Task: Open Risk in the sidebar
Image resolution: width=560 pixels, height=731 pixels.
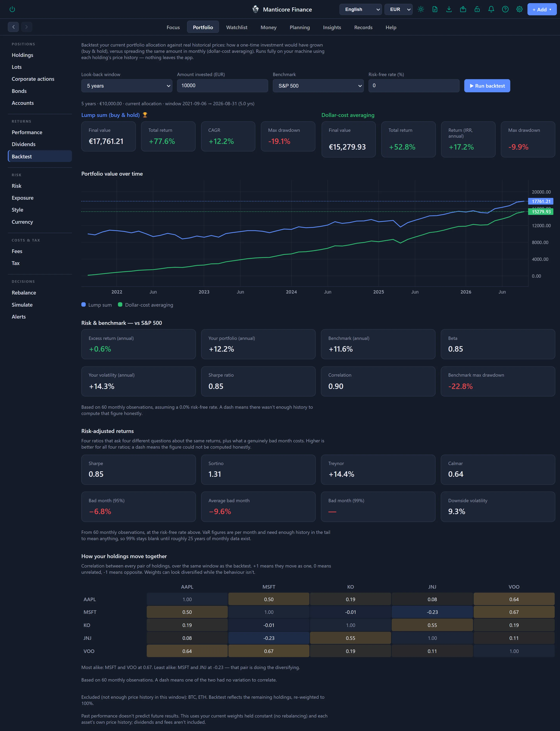Action: pyautogui.click(x=40, y=186)
